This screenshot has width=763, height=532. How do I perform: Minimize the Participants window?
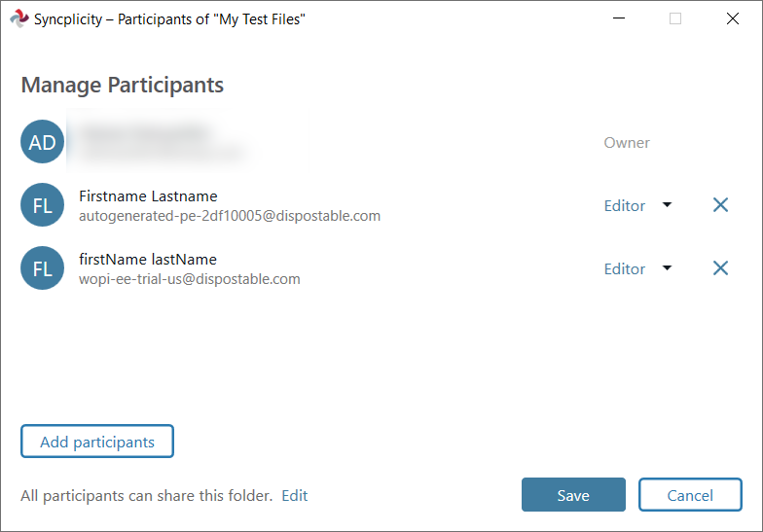coord(619,18)
